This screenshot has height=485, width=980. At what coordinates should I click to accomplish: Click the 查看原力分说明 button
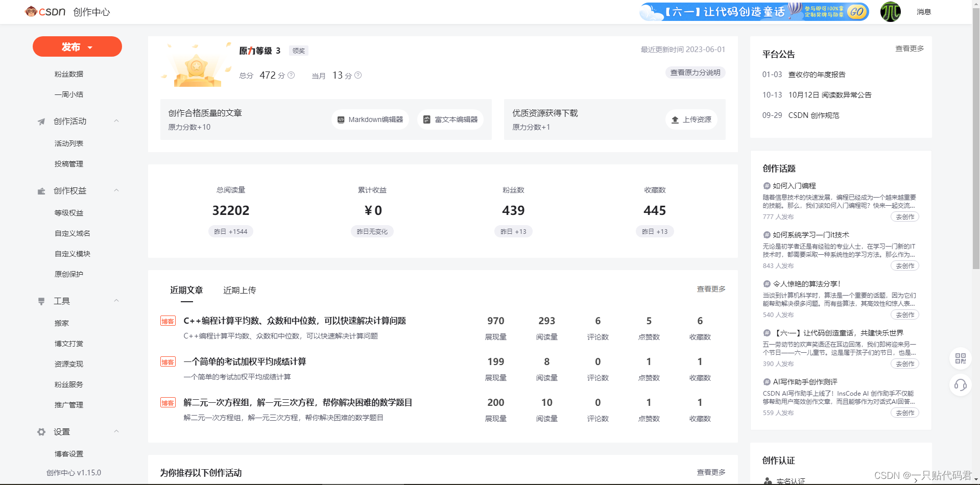695,72
